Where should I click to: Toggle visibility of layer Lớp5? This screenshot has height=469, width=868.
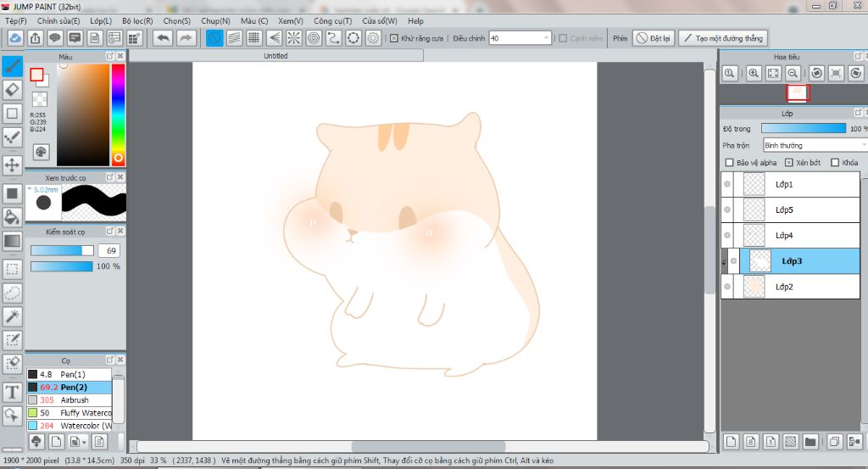[727, 209]
